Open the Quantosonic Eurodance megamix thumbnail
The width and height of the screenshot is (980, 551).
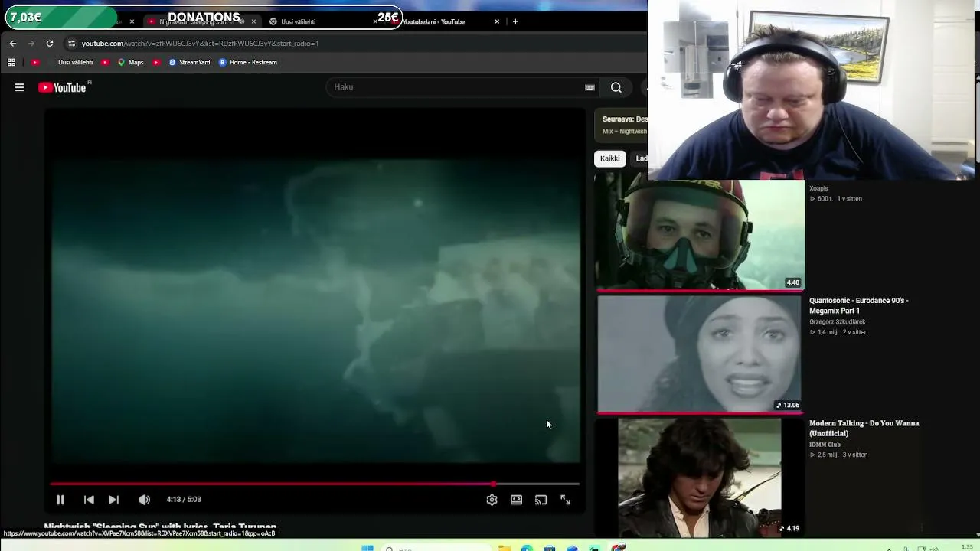700,354
